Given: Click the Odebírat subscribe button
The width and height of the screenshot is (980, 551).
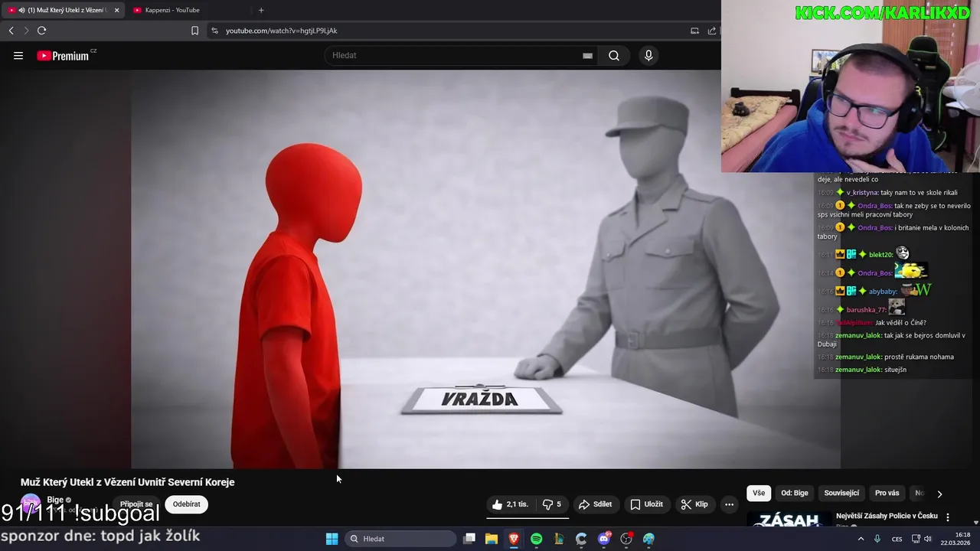Looking at the screenshot, I should pyautogui.click(x=187, y=504).
